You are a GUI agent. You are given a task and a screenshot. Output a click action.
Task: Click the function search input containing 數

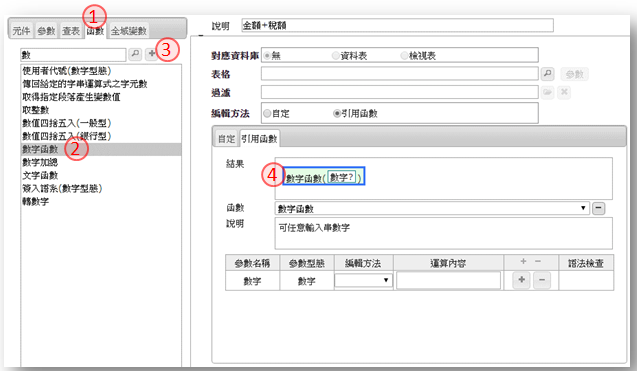coord(74,54)
